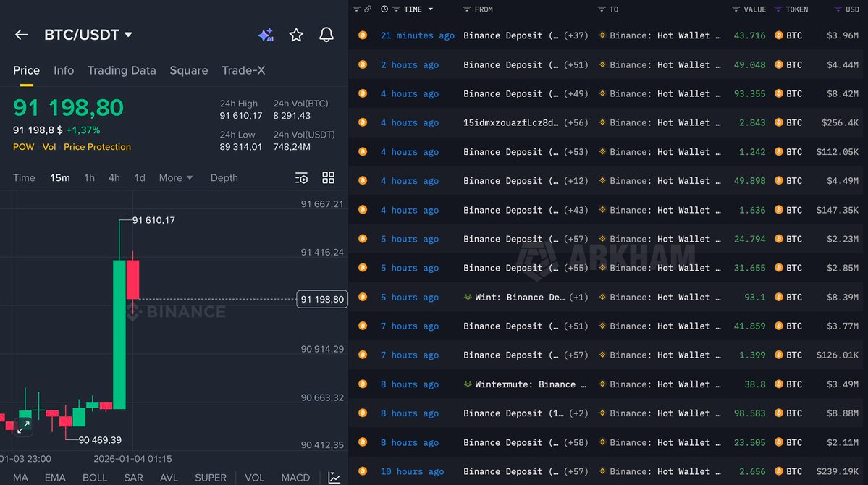This screenshot has height=485, width=868.
Task: Click the Binance diamond icon in the $3.96M row
Action: click(x=602, y=35)
